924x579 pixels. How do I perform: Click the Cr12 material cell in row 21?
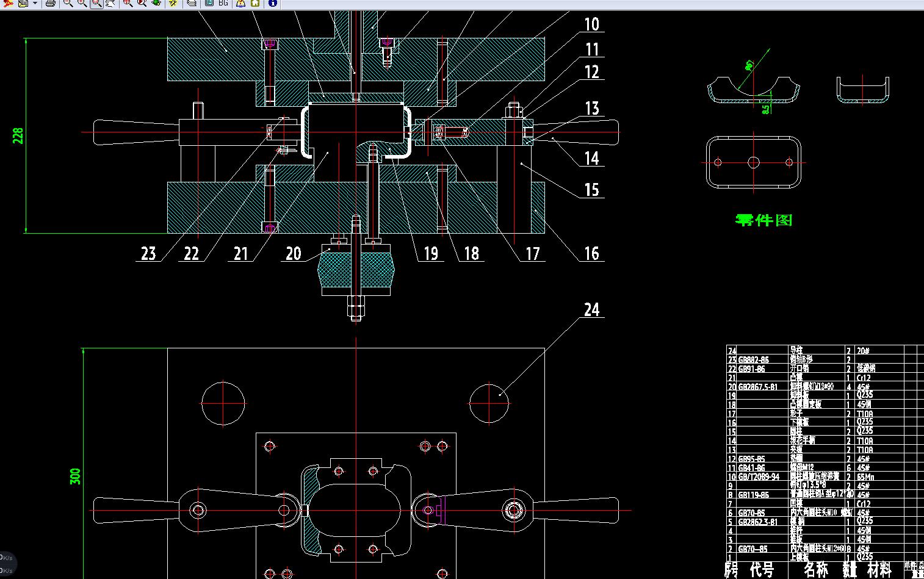pos(864,378)
